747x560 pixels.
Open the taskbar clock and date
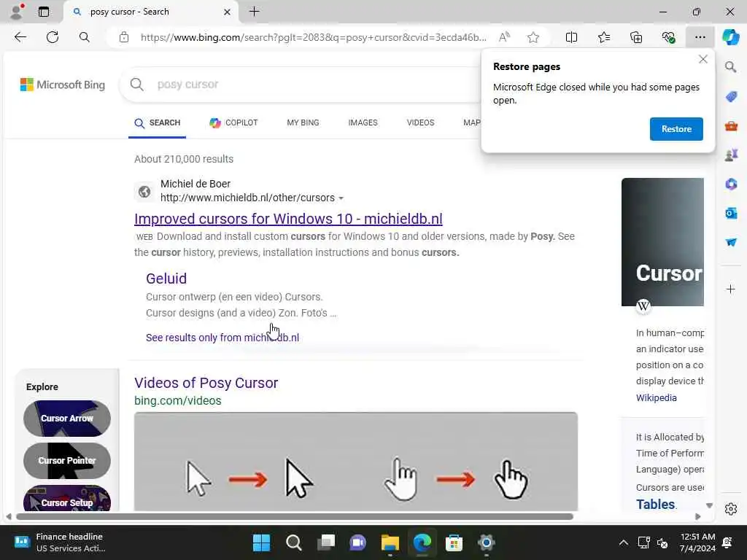coord(697,542)
